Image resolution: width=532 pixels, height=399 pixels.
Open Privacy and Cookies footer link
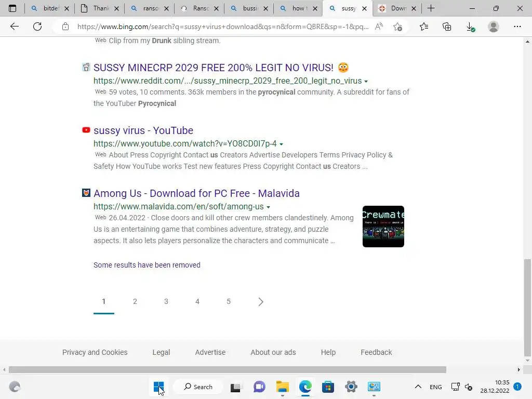[x=95, y=352]
